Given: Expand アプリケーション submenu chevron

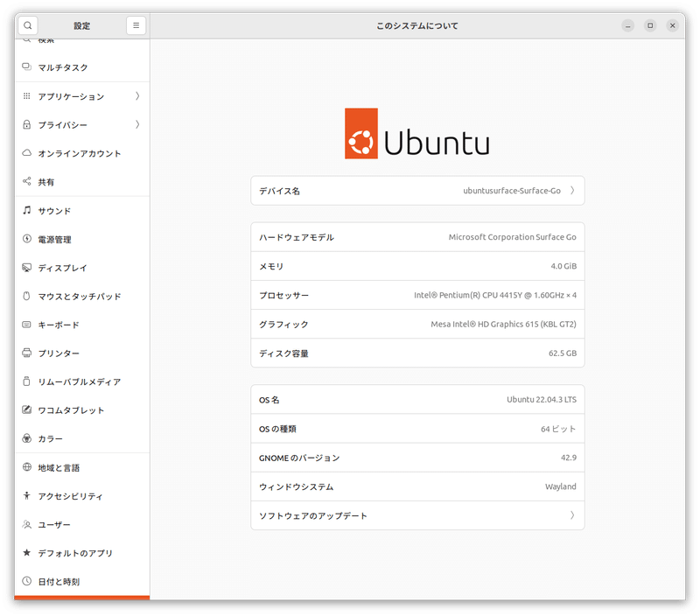Looking at the screenshot, I should click(x=137, y=96).
